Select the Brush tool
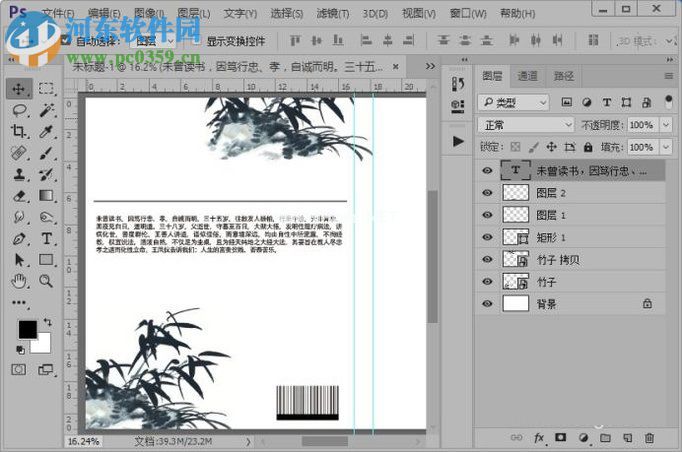Image resolution: width=682 pixels, height=452 pixels. [46, 153]
